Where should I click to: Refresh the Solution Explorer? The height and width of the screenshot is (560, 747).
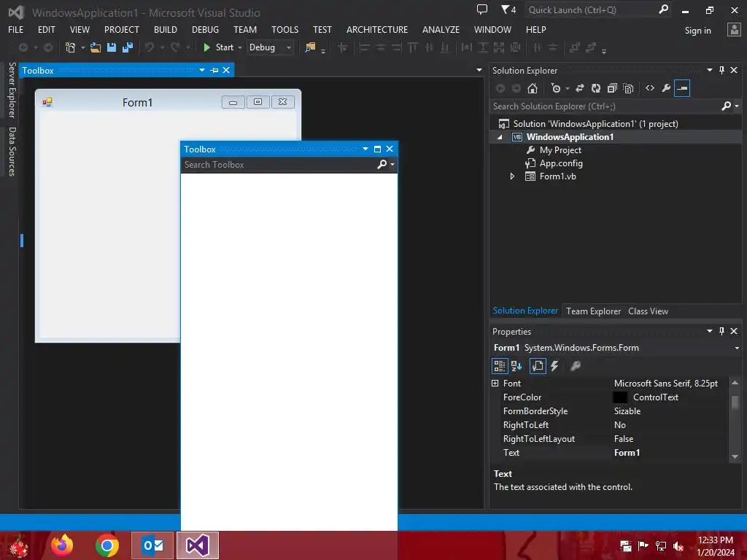[596, 88]
